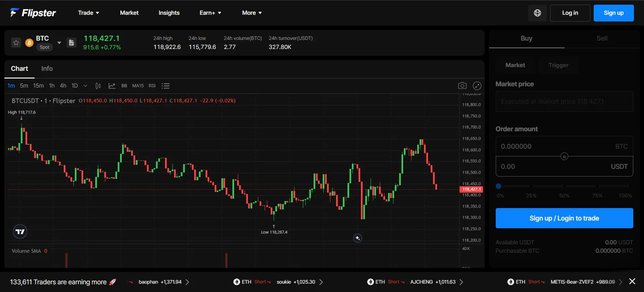Viewport: 644px width, 292px height.
Task: Open language selector globe icon
Action: [x=537, y=13]
